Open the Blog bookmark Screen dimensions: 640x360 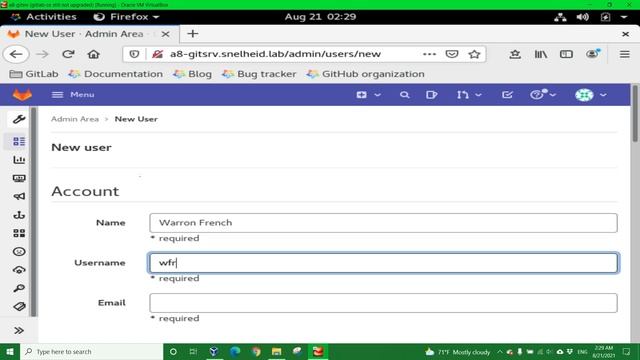click(x=192, y=74)
